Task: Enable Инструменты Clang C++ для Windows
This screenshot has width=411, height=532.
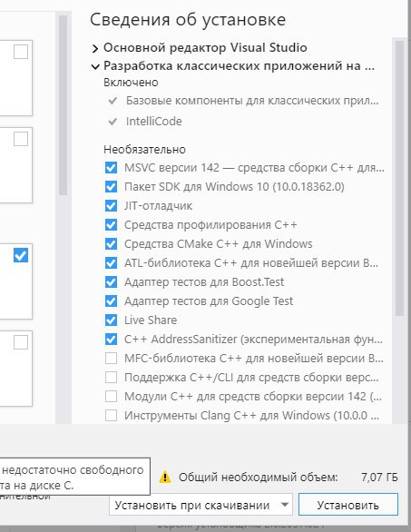Action: [111, 415]
